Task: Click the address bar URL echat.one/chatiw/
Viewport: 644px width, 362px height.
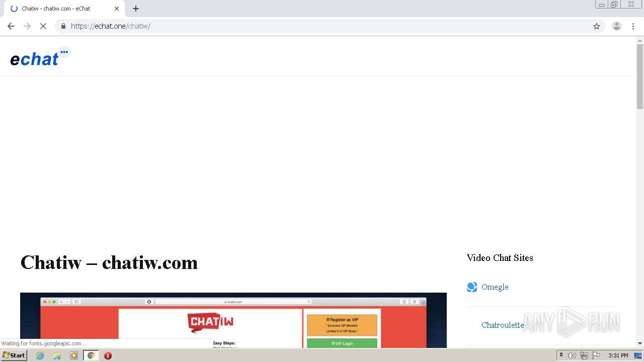Action: pyautogui.click(x=111, y=26)
